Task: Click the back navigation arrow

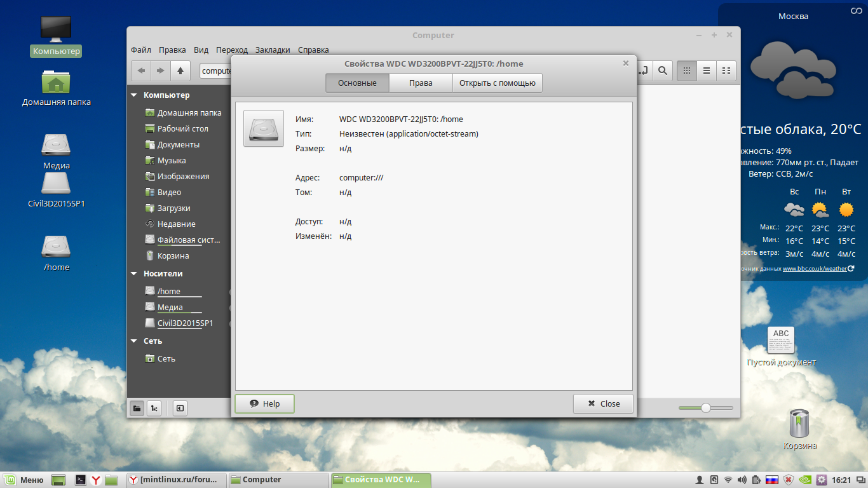Action: click(x=141, y=71)
